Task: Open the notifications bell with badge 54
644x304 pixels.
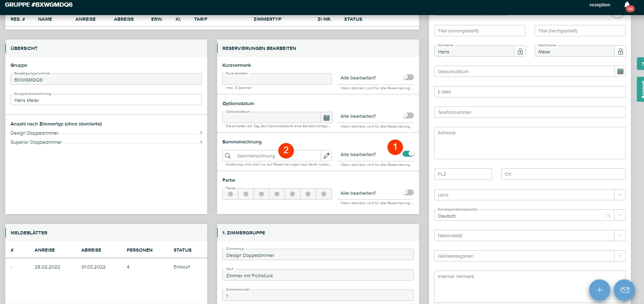Action: coord(627,5)
